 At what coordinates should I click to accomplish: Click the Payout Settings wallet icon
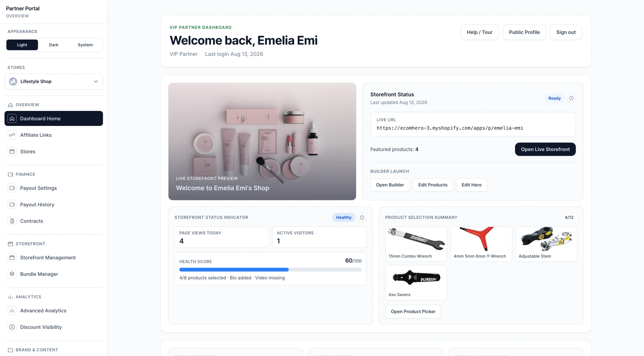tap(12, 188)
